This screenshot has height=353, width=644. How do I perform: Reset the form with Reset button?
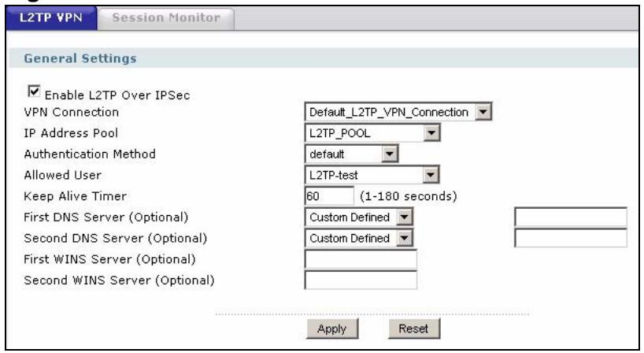point(413,329)
